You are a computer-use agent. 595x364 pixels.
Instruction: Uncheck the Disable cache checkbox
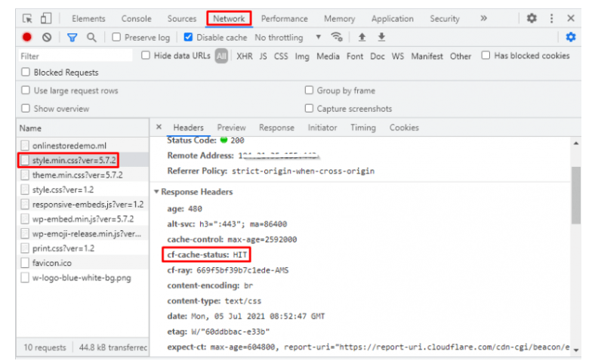pos(188,37)
